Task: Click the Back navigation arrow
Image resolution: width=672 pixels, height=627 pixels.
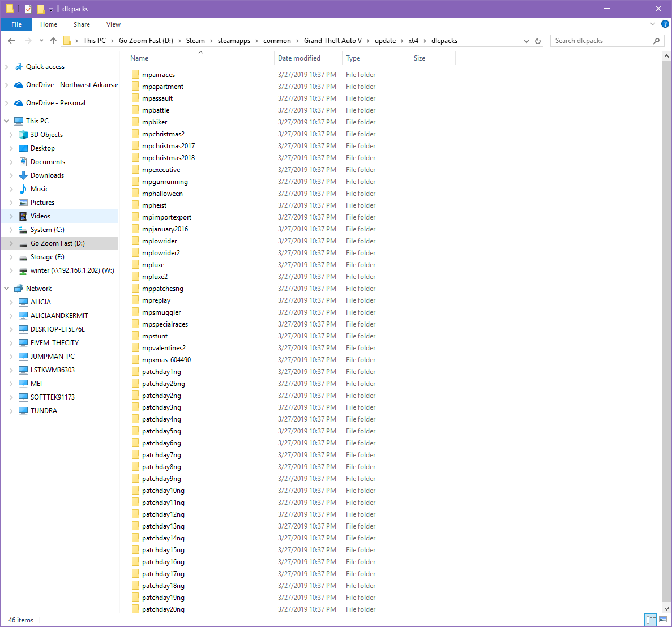Action: tap(11, 41)
